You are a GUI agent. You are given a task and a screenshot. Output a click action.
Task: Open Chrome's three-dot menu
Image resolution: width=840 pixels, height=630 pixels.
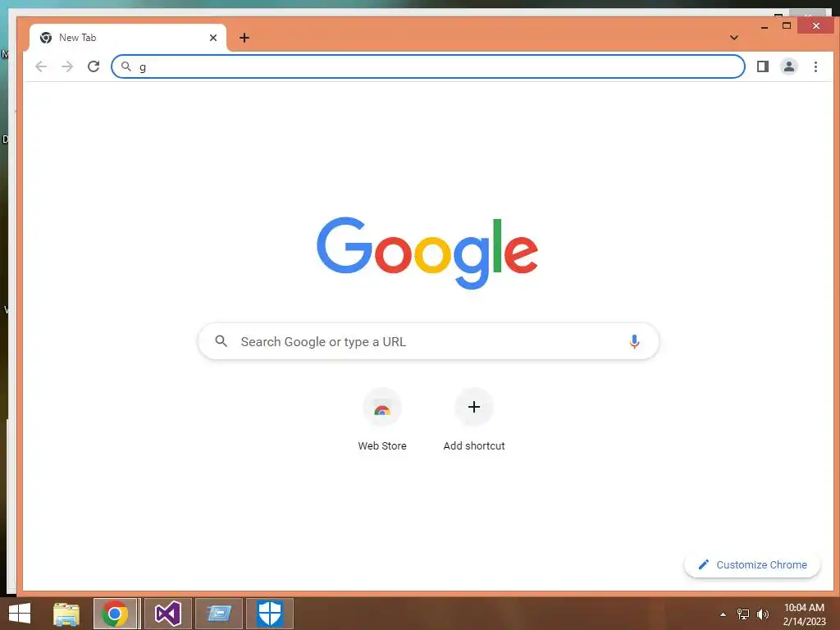click(x=815, y=66)
